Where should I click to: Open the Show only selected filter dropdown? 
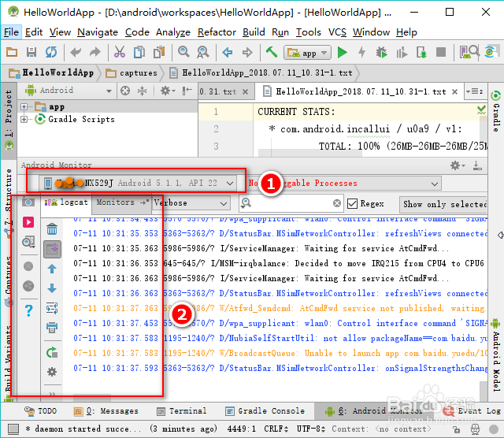pyautogui.click(x=443, y=204)
